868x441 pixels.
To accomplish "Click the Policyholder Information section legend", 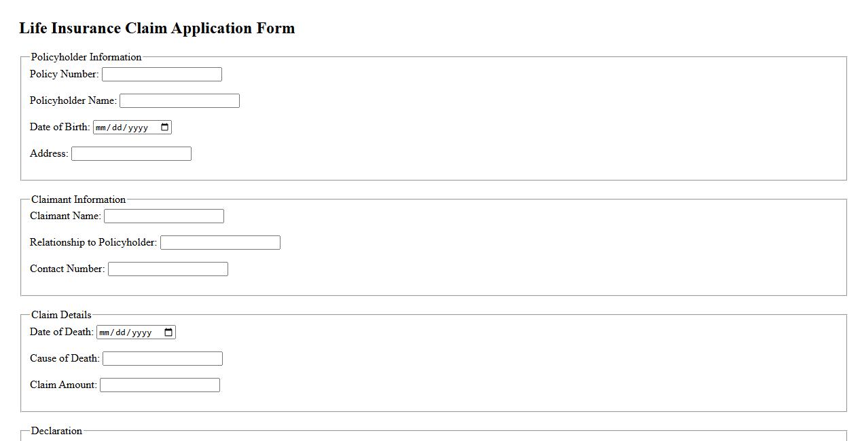I will [x=86, y=57].
